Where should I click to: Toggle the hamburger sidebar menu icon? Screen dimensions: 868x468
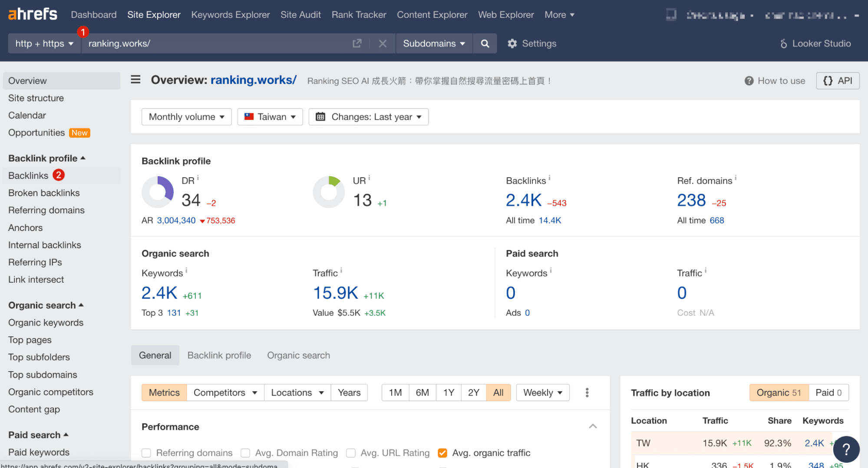click(135, 80)
